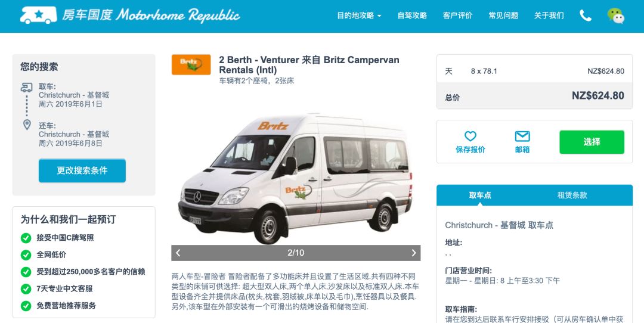Screen dimensions: 644x323
Task: Open the 自驾攻略 menu item
Action: (412, 15)
